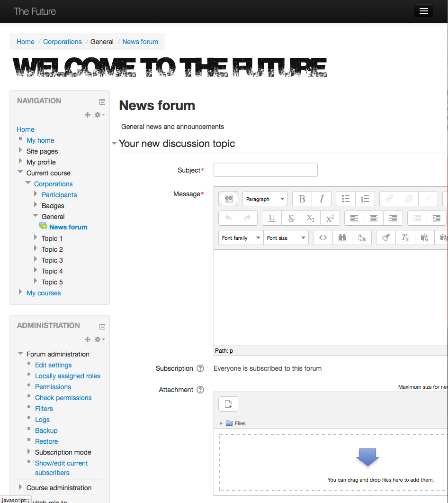Screen dimensions: 448x503
Task: Apply bold formatting in message editor
Action: 302,199
